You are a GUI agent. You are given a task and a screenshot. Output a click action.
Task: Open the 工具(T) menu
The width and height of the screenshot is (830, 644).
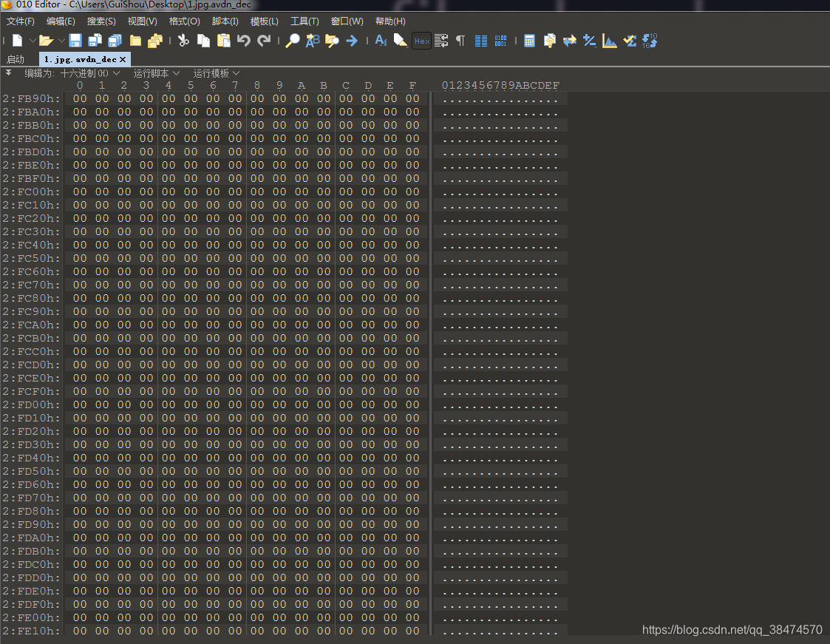[305, 21]
